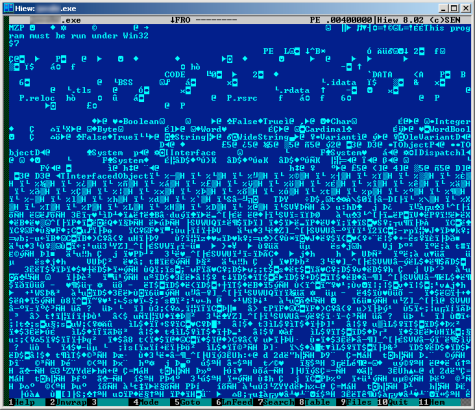Screen dimensions: 475x410
Task: Maximize the Hiew window
Action: click(454, 8)
